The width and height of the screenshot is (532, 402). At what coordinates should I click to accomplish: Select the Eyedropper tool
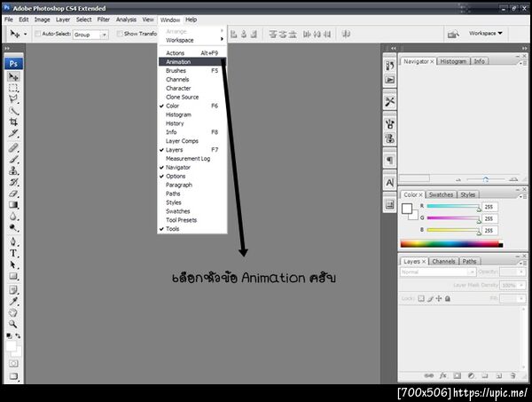(x=13, y=302)
